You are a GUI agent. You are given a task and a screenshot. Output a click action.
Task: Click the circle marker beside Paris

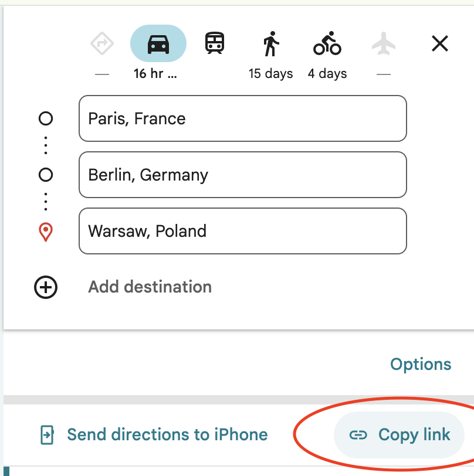46,118
